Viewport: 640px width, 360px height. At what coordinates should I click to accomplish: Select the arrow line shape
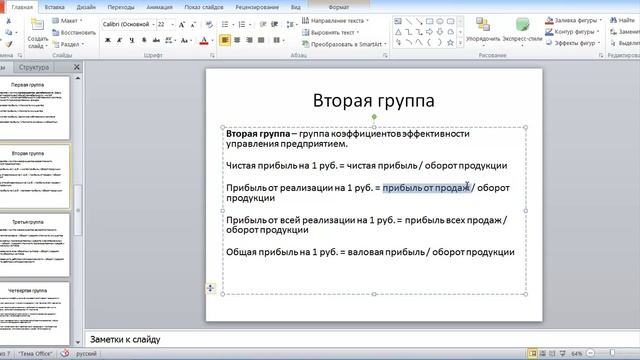pyautogui.click(x=419, y=21)
